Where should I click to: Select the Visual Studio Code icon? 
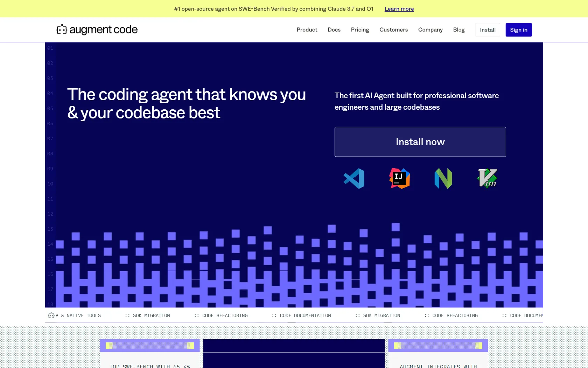354,178
